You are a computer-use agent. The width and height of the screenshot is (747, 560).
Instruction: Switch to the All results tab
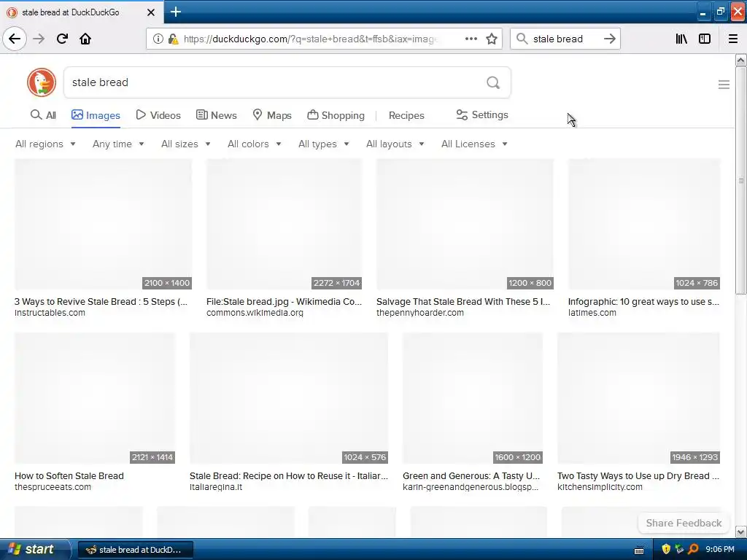click(43, 115)
